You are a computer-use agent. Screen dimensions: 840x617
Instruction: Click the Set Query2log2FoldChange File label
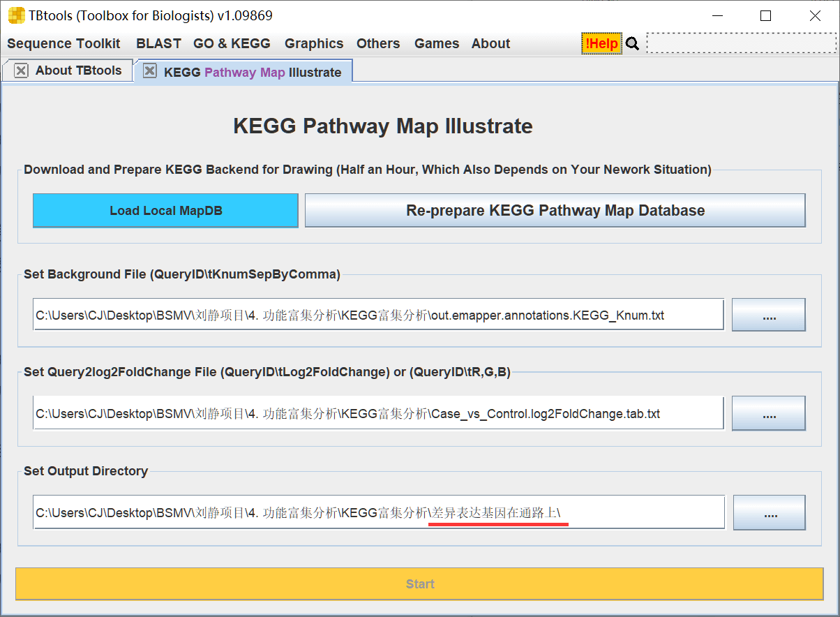(x=267, y=372)
